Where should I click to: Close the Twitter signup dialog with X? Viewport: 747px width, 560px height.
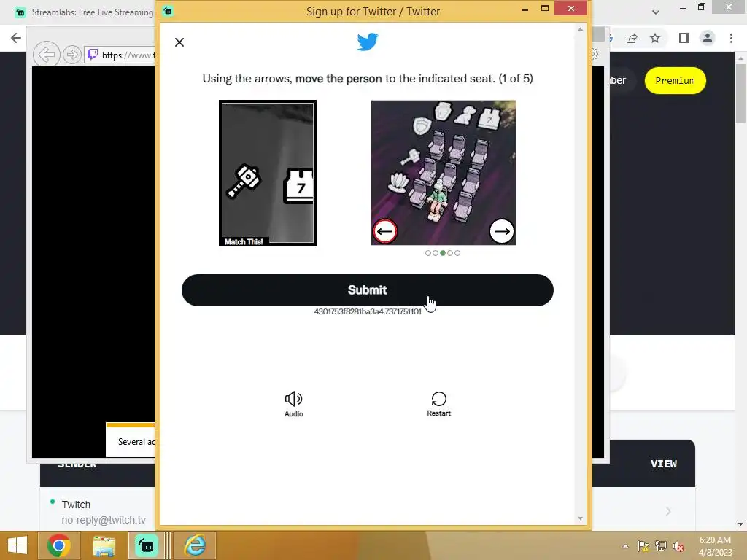point(179,42)
